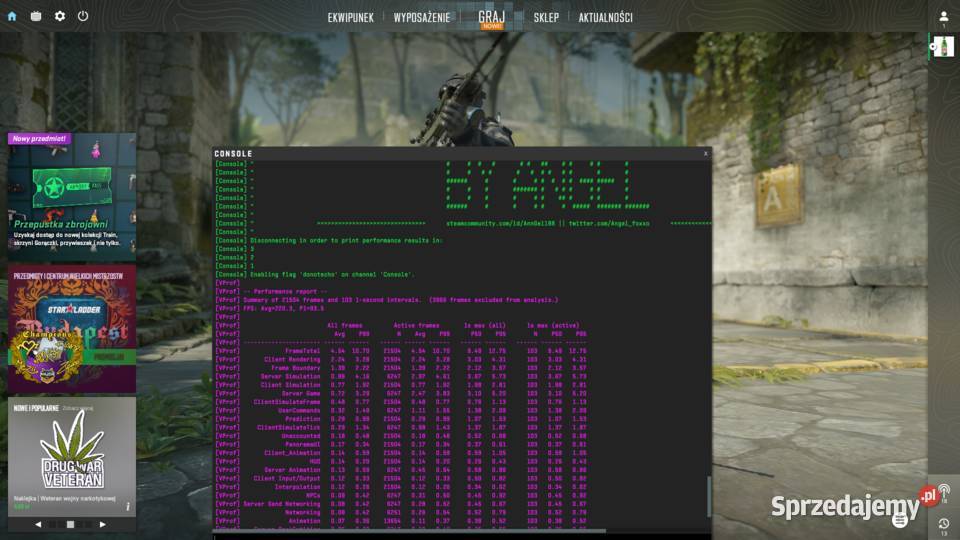Close the console window with X

[705, 154]
